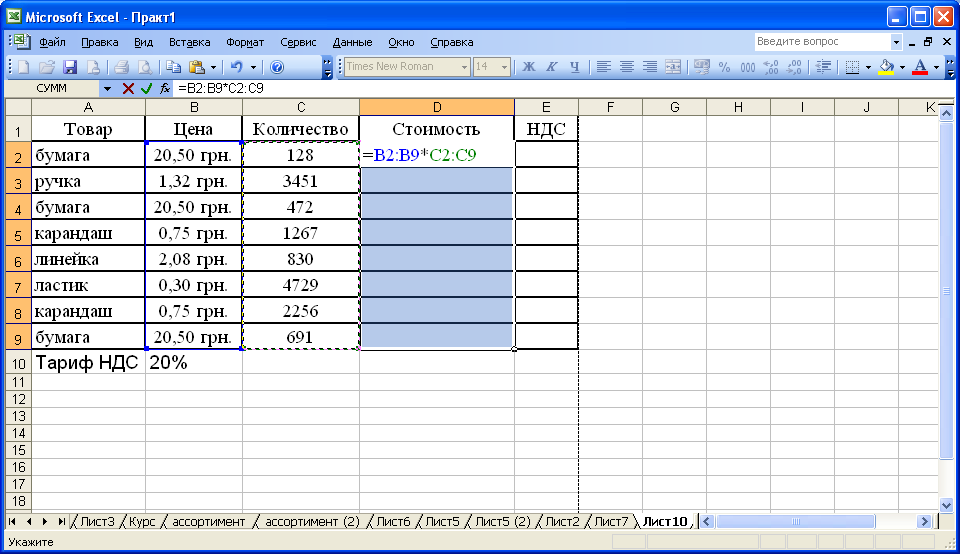Align text left
Screen dimensions: 960x554
604,67
